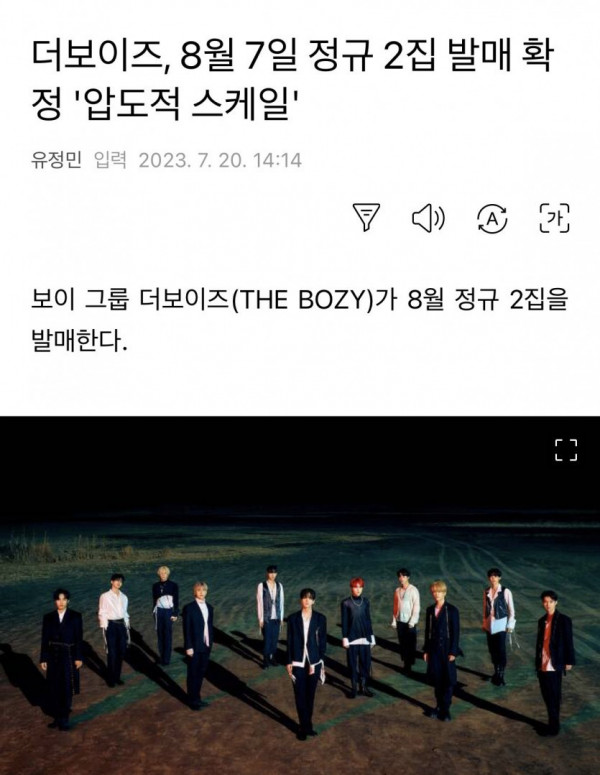Open the article summary funnel icon

366,217
